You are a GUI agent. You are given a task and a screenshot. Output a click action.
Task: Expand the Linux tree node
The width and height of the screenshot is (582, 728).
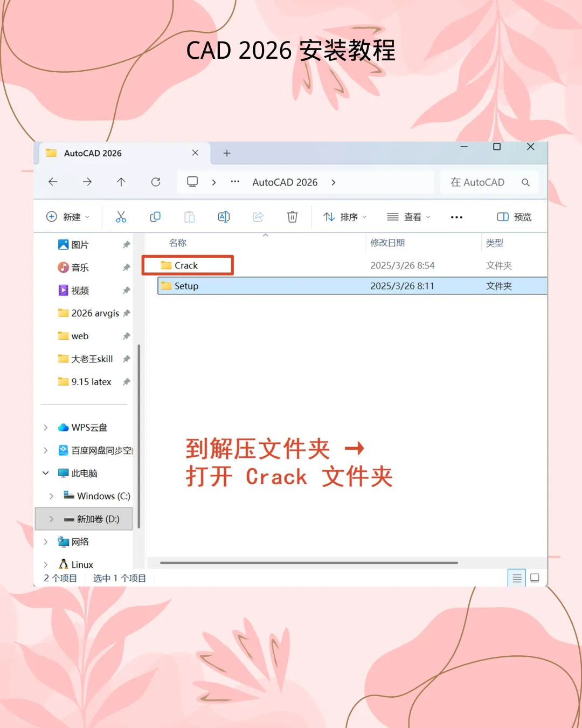[x=46, y=565]
